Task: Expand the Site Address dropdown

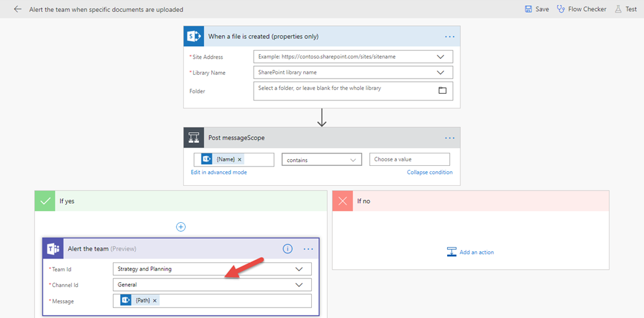Action: click(x=441, y=57)
